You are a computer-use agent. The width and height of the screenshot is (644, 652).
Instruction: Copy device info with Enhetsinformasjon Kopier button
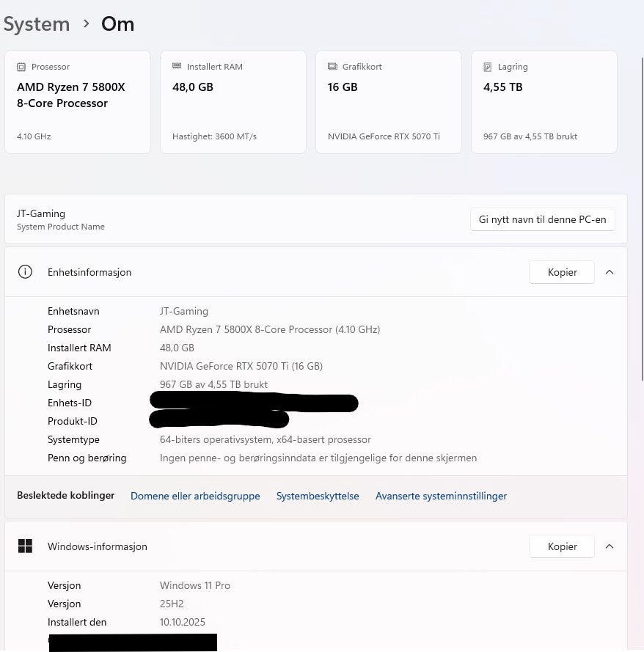(562, 272)
